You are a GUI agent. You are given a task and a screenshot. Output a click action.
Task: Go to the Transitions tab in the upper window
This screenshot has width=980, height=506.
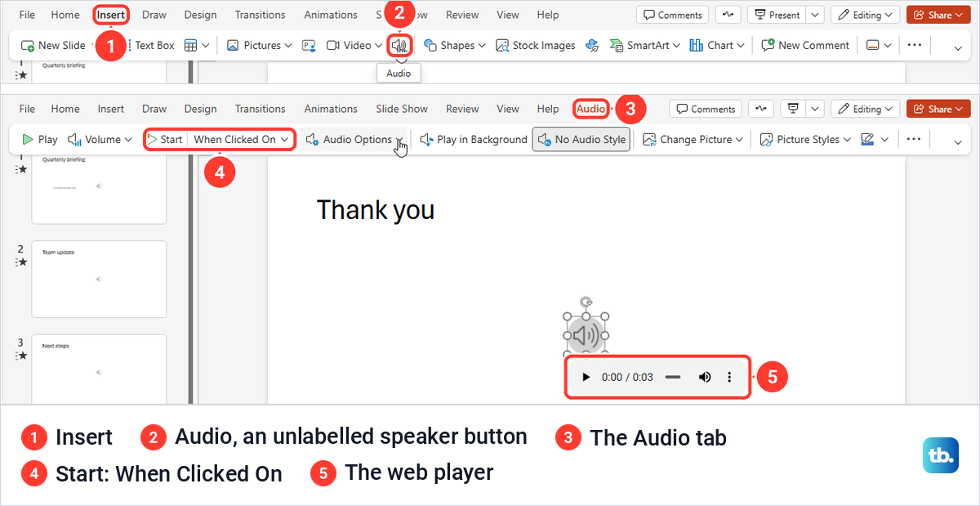pyautogui.click(x=261, y=15)
